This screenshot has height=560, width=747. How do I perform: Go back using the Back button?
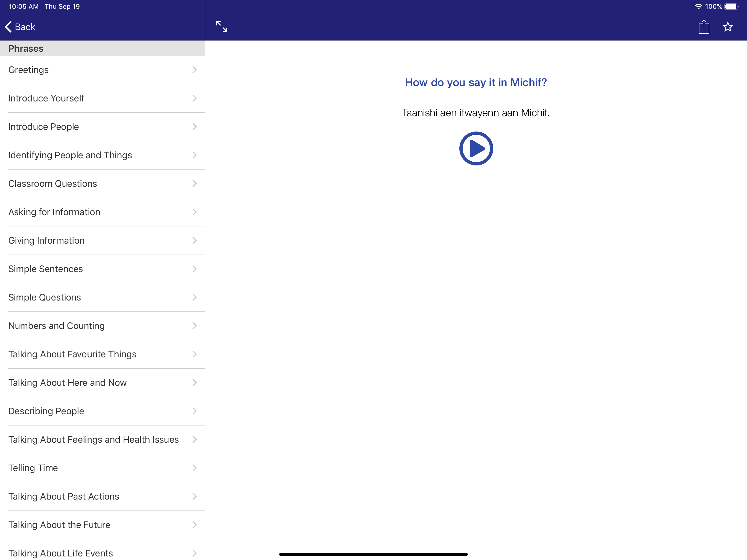click(x=20, y=27)
